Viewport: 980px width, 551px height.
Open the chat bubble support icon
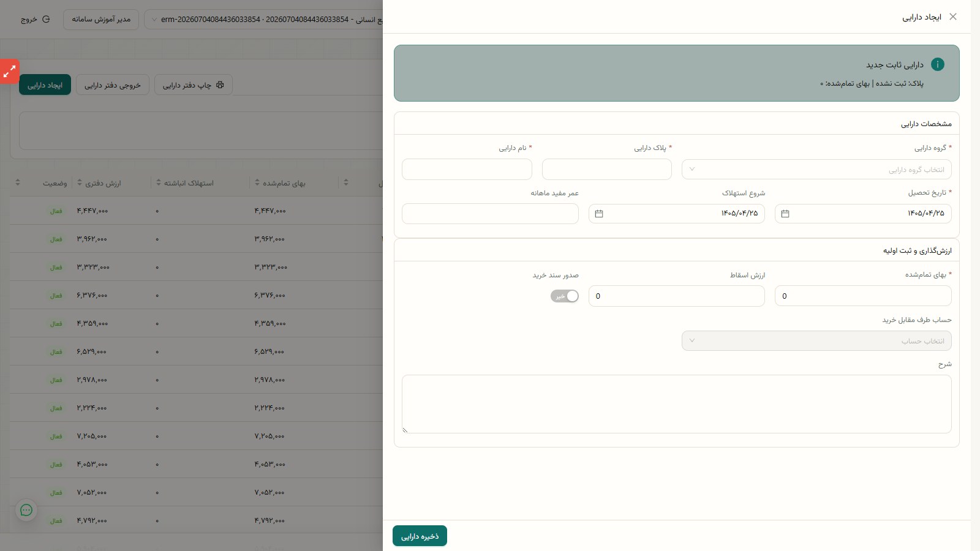coord(26,510)
